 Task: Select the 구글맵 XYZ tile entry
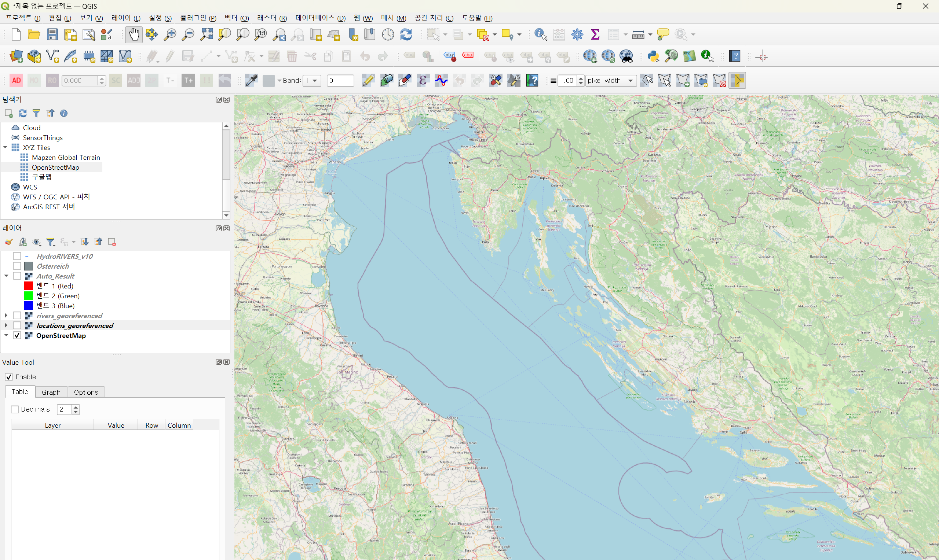click(41, 177)
